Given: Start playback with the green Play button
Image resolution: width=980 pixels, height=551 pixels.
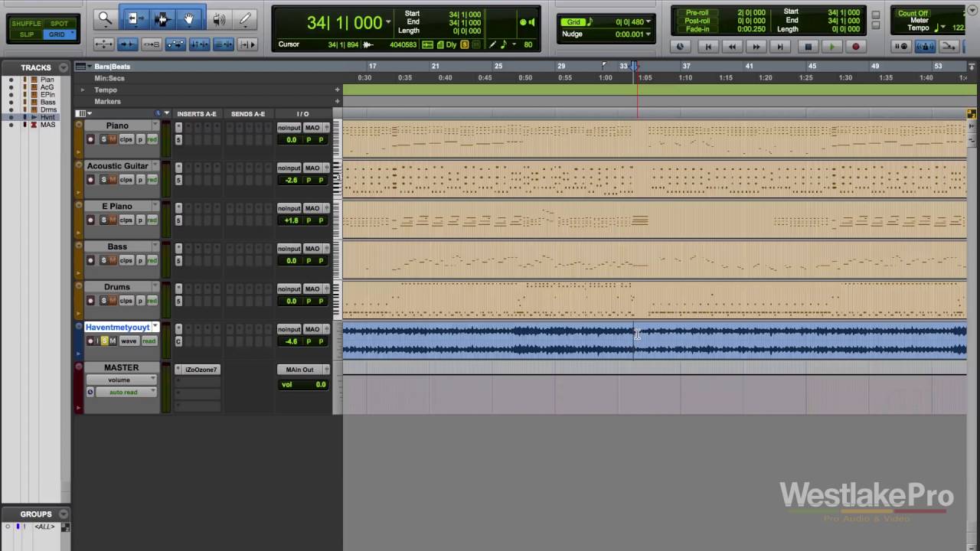Looking at the screenshot, I should tap(832, 47).
